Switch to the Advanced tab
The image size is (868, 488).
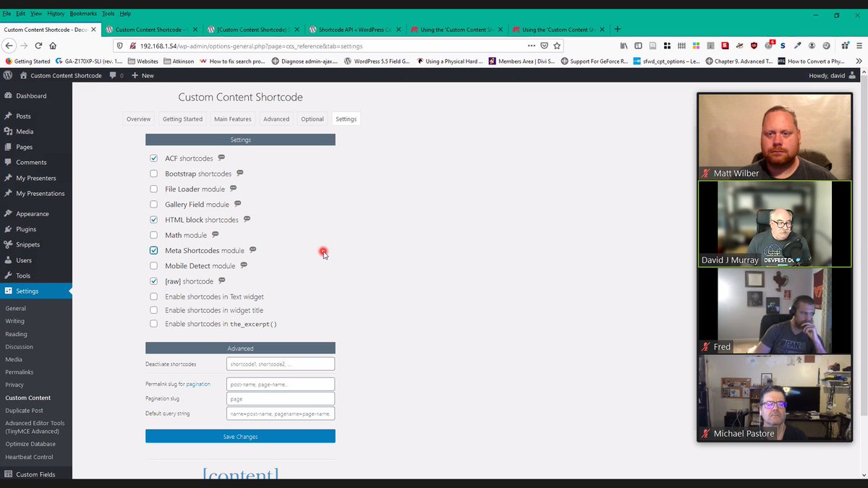click(276, 119)
